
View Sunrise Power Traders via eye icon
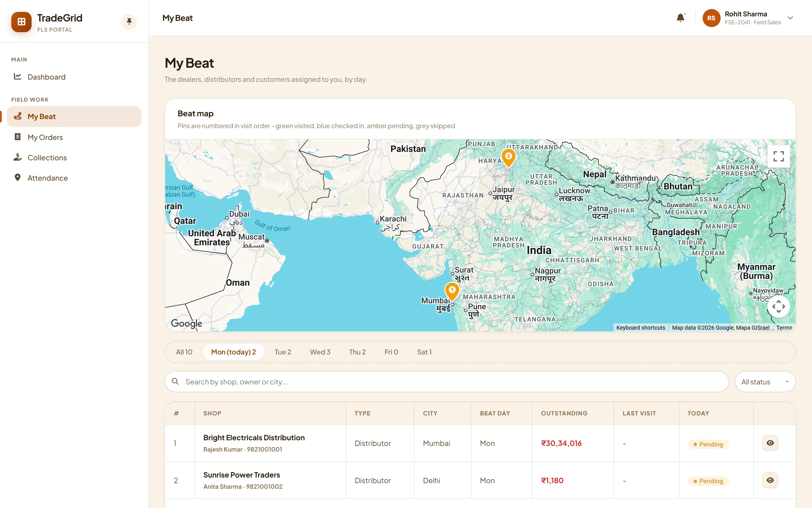tap(770, 480)
